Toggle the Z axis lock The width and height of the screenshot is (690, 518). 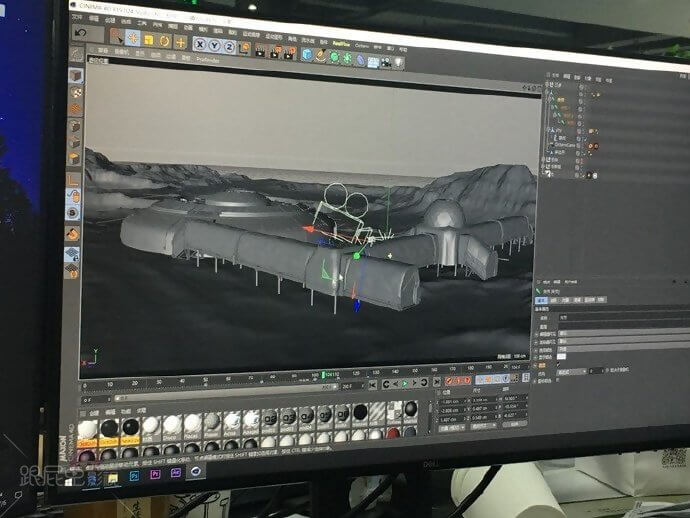click(229, 46)
